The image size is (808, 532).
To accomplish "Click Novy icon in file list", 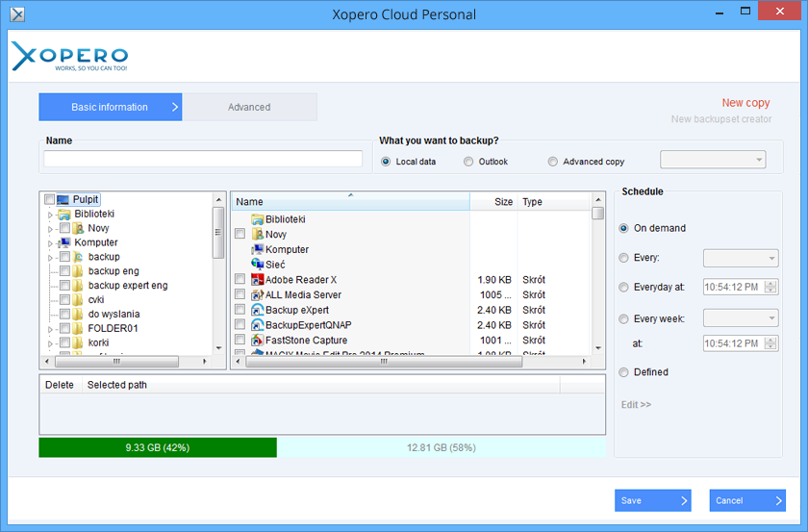I will pos(257,234).
